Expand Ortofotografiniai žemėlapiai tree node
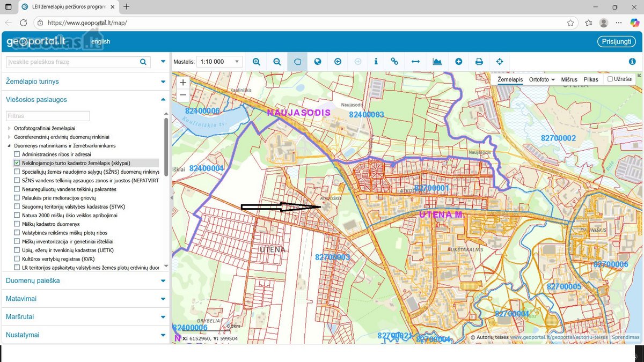This screenshot has width=644, height=362. [x=9, y=128]
